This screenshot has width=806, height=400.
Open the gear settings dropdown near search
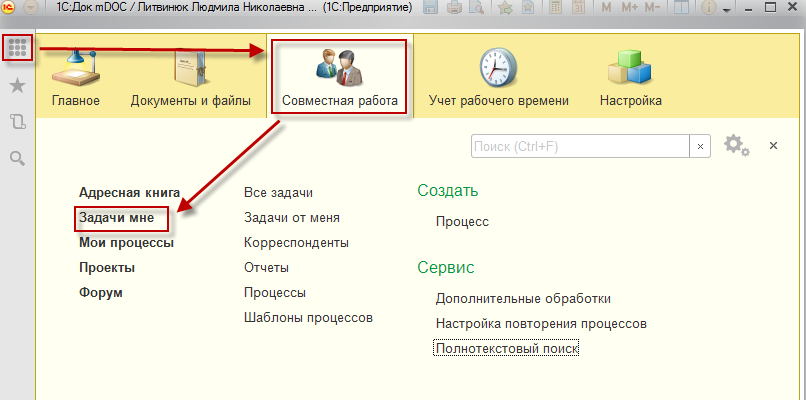point(736,146)
